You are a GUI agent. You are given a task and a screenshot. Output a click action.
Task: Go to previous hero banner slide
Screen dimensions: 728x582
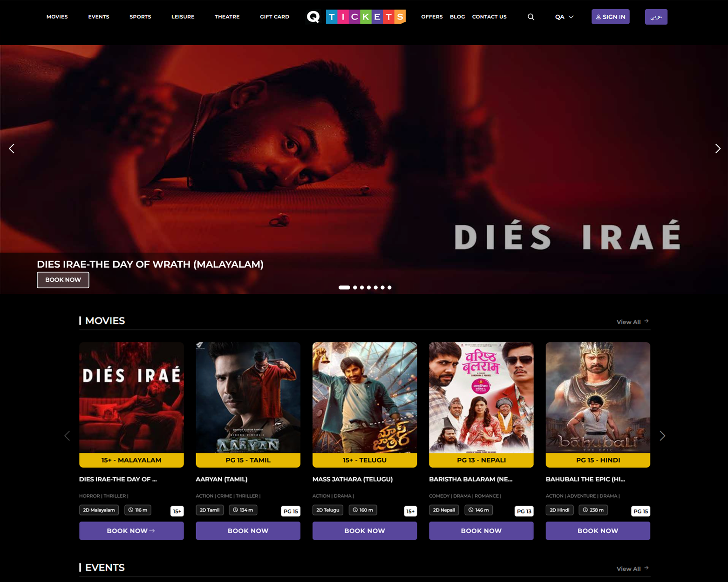click(12, 149)
